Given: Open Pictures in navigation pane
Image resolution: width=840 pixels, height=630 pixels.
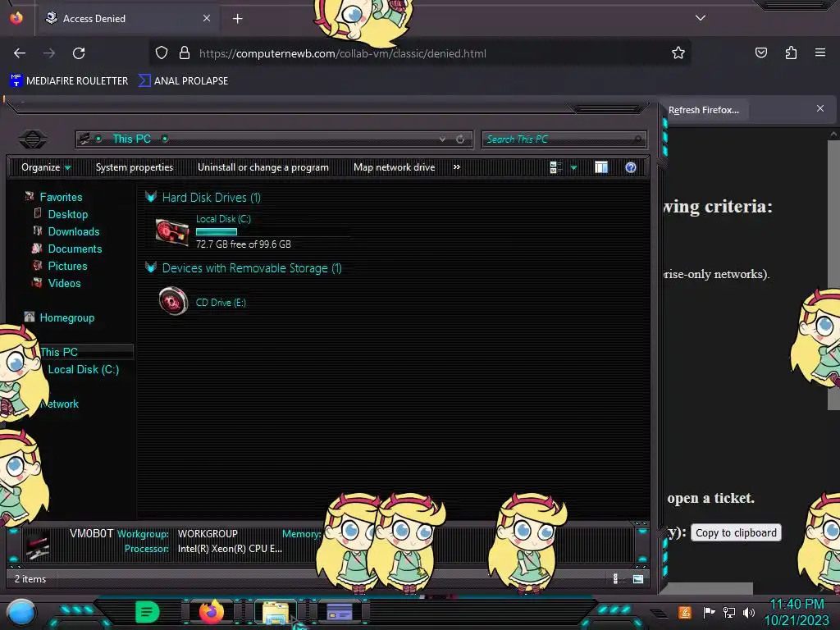Looking at the screenshot, I should pos(67,266).
